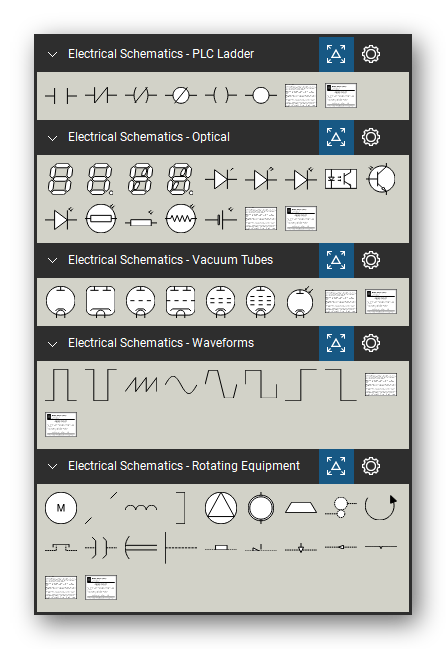Collapse the PLC Ladder stencil section
Image resolution: width=446 pixels, height=649 pixels.
pos(53,54)
